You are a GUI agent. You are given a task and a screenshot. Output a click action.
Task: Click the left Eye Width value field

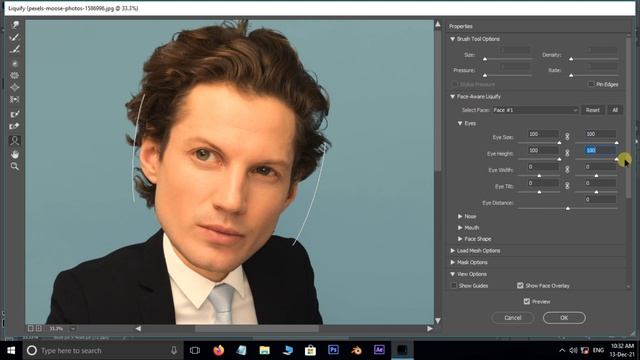click(x=543, y=167)
